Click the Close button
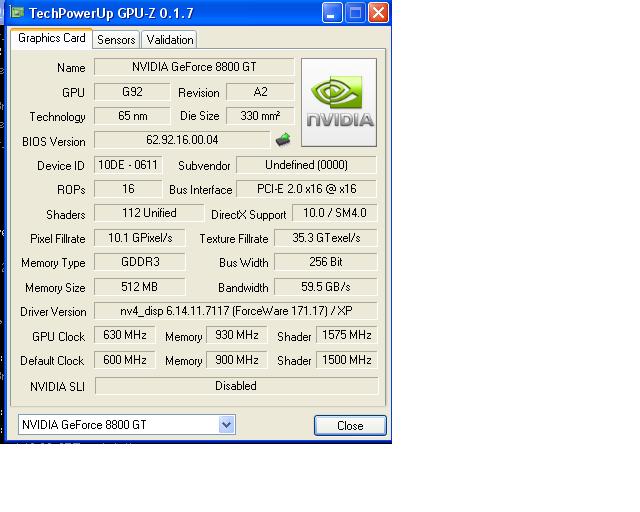The width and height of the screenshot is (640, 512). [x=350, y=426]
